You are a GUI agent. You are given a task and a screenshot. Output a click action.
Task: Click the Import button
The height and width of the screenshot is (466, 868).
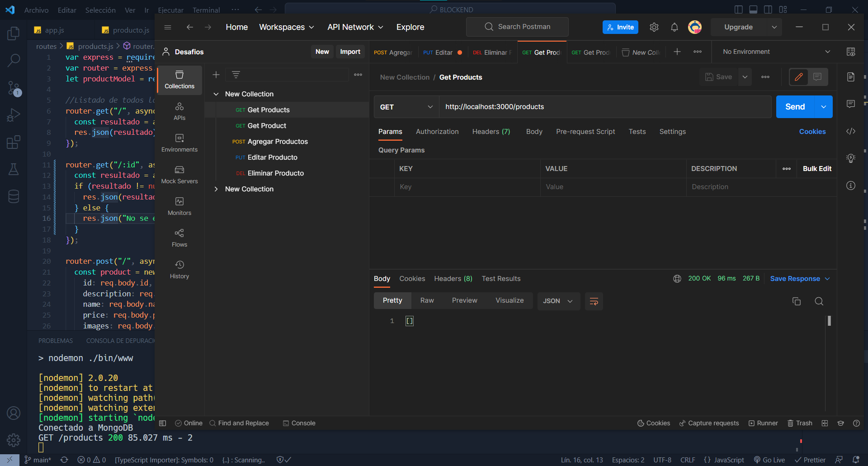click(350, 52)
